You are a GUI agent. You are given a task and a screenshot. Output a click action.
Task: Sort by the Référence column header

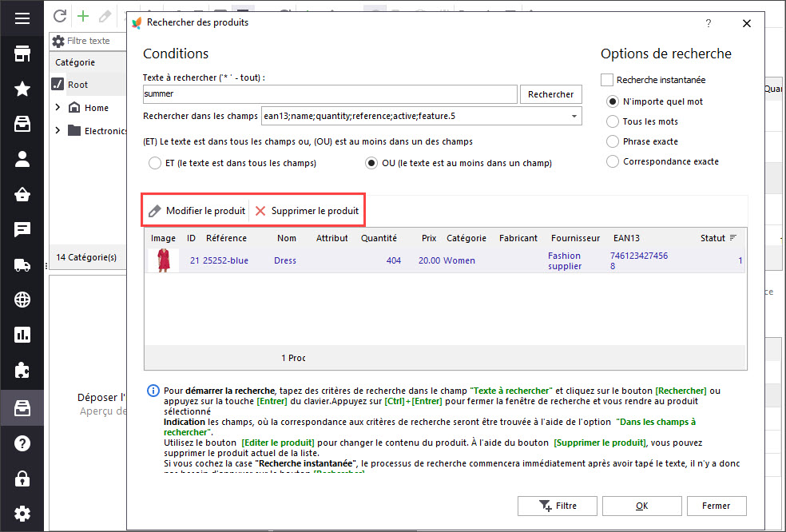[226, 238]
